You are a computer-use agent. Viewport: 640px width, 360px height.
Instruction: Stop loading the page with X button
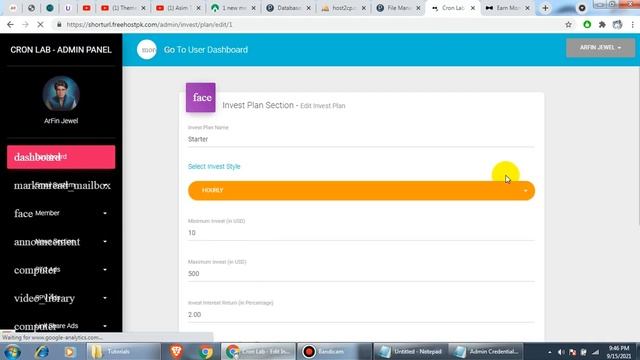[40, 25]
